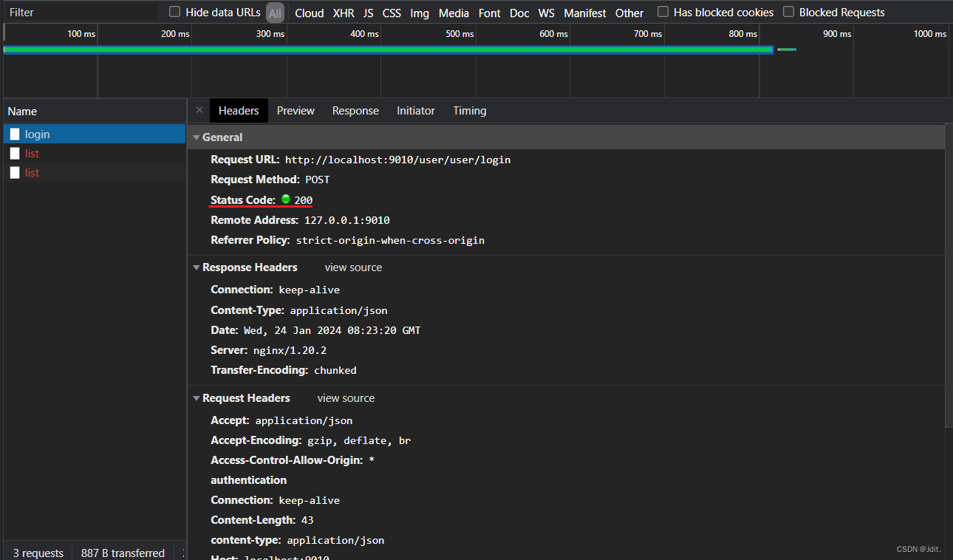This screenshot has width=953, height=560.
Task: Select the All filter type
Action: 275,13
